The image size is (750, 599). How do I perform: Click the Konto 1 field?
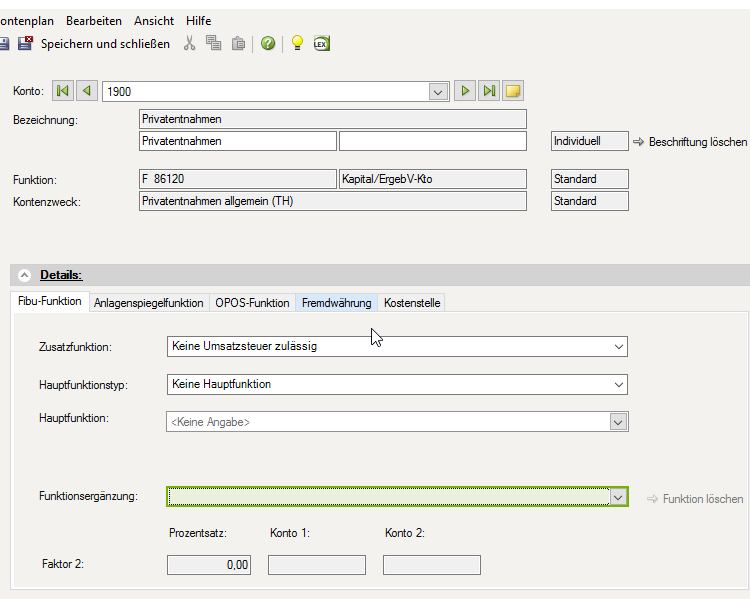(317, 565)
